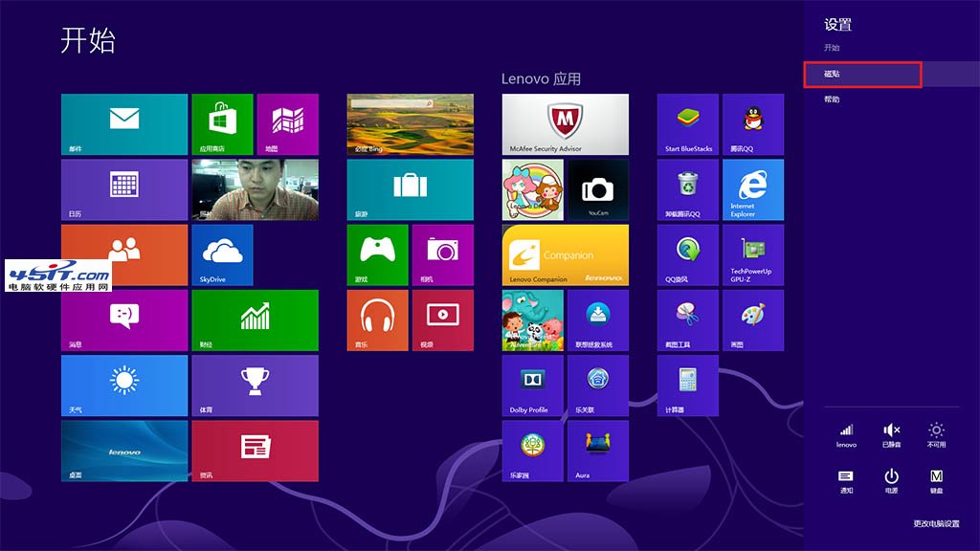Open the Keyboard (键盘) input selector

click(x=936, y=480)
